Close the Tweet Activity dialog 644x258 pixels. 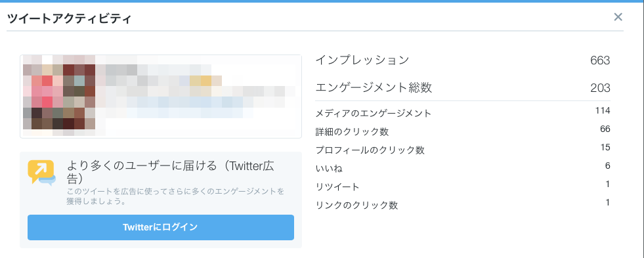(618, 17)
